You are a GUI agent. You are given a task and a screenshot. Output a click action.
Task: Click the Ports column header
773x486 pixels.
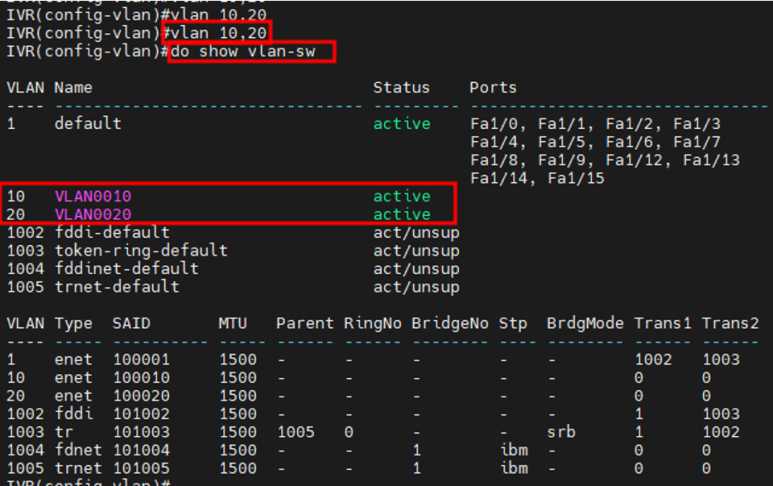coord(493,87)
